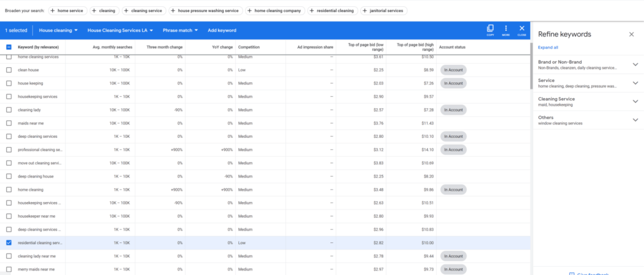The width and height of the screenshot is (644, 275).
Task: Click the Expand all link
Action: pos(548,48)
